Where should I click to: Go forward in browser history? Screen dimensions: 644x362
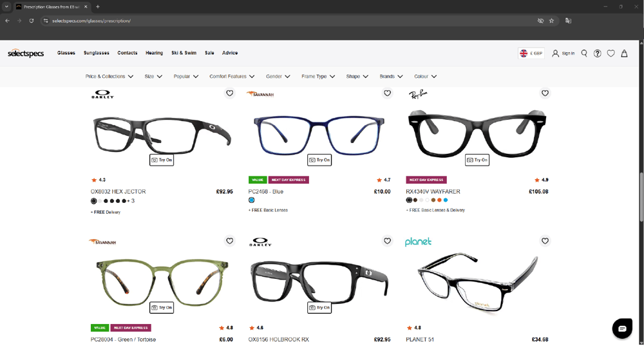point(19,21)
